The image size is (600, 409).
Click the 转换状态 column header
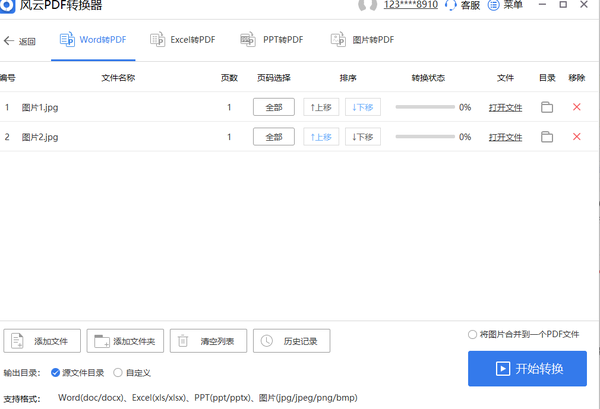(428, 78)
